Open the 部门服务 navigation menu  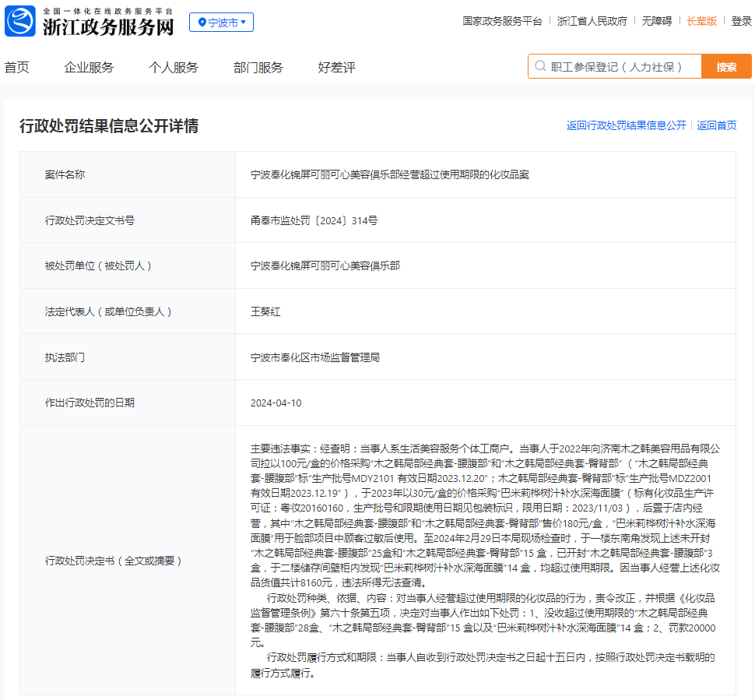258,68
